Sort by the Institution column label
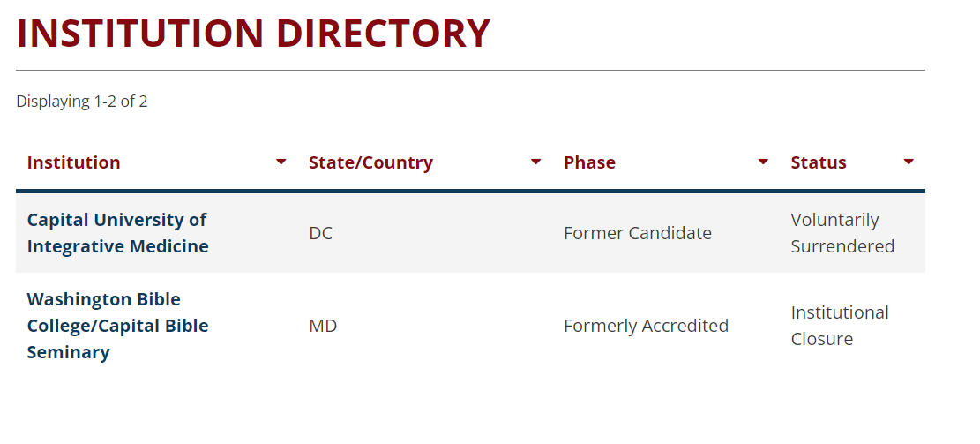This screenshot has width=980, height=444. 74,162
